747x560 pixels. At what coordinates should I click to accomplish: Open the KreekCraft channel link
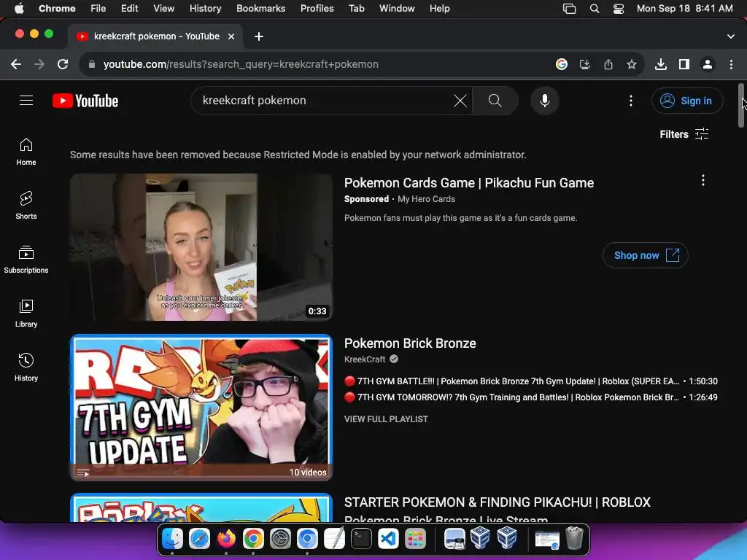pyautogui.click(x=365, y=359)
